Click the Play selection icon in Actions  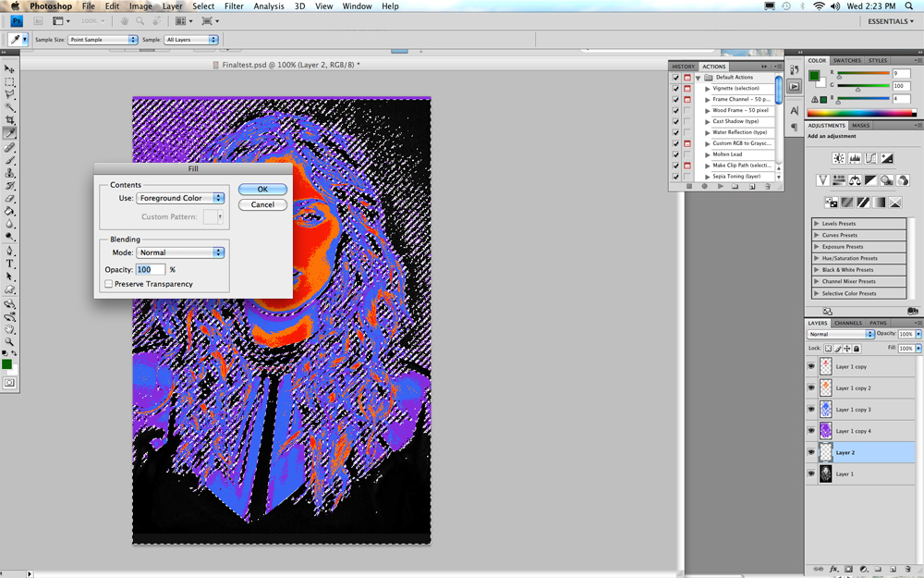tap(720, 187)
